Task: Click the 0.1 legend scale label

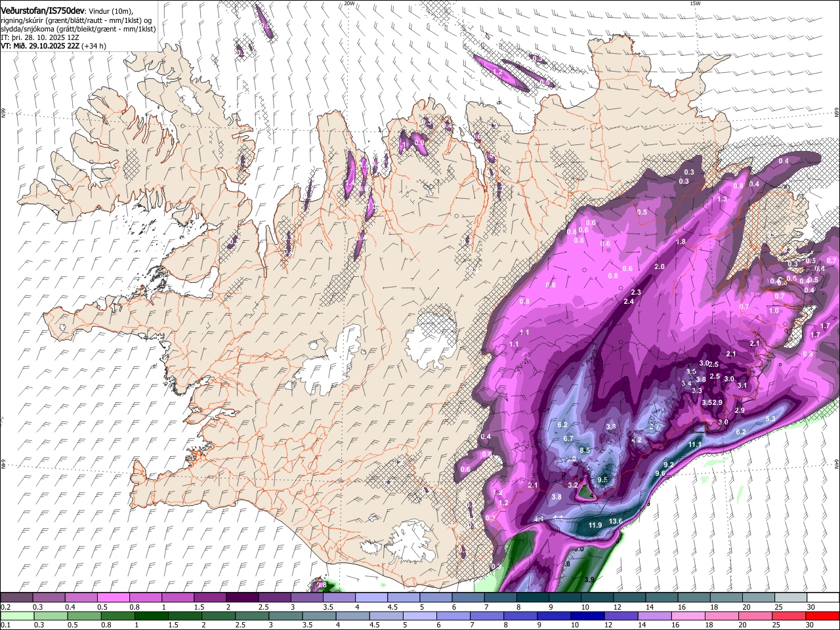Action: 5,625
